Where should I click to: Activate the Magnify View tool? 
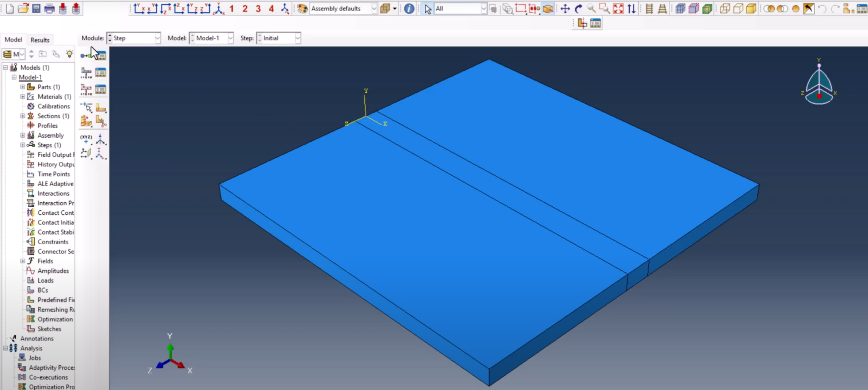click(x=590, y=8)
